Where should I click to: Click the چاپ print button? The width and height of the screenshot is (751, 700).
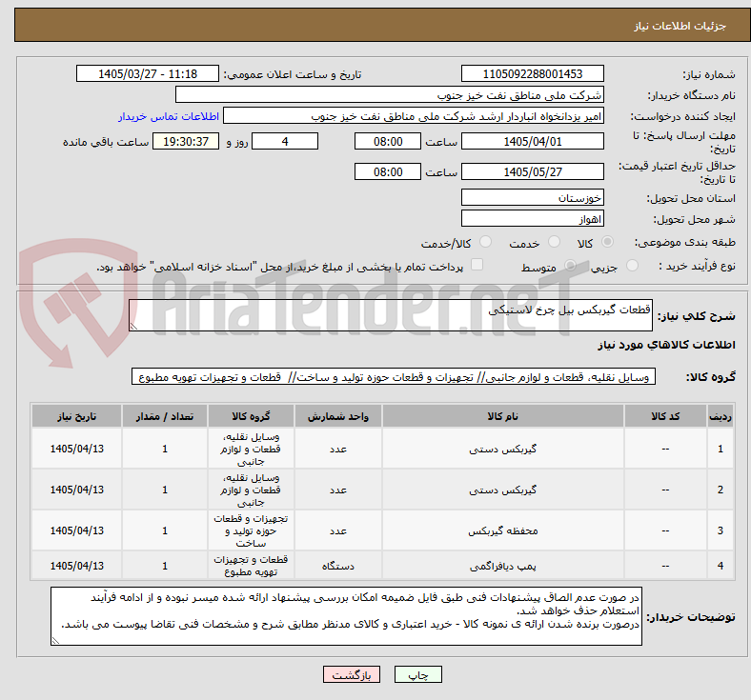[418, 674]
